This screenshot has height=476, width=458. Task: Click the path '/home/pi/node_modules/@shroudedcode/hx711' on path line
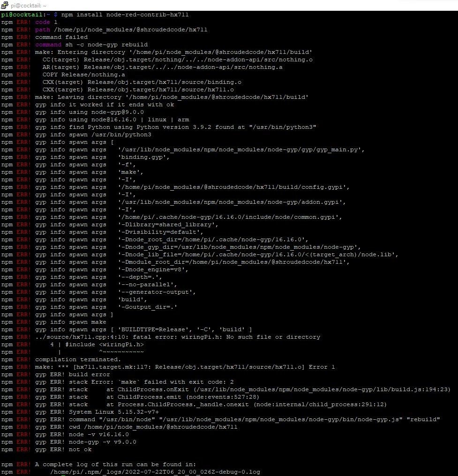coord(131,30)
